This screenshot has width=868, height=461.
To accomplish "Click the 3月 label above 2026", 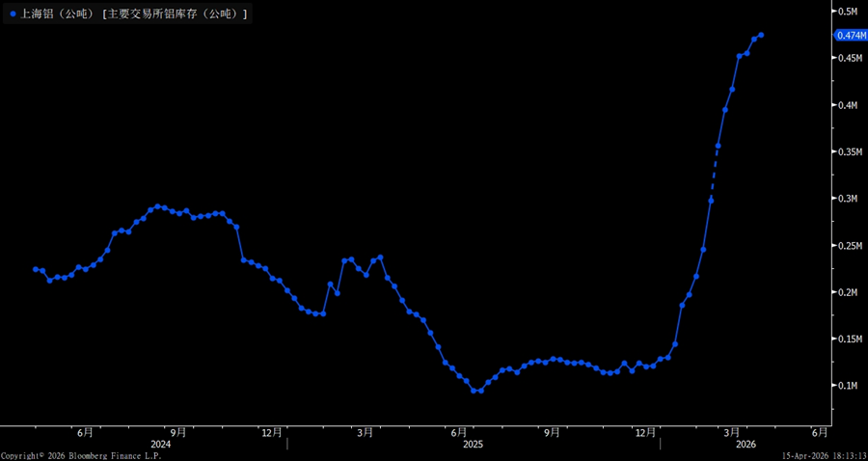I will [733, 432].
